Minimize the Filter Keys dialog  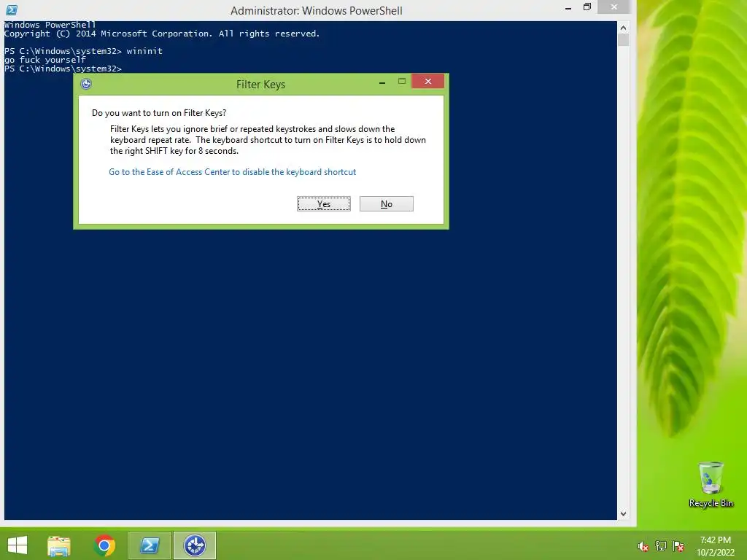point(382,82)
